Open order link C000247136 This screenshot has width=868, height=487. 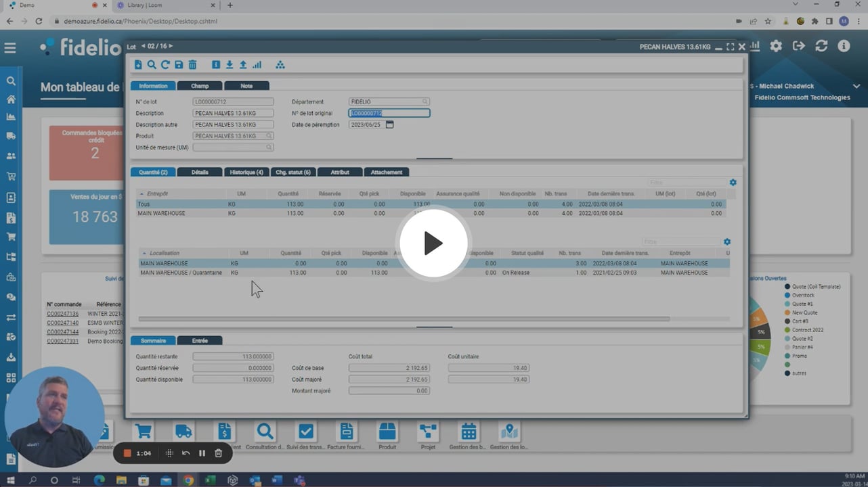tap(62, 314)
